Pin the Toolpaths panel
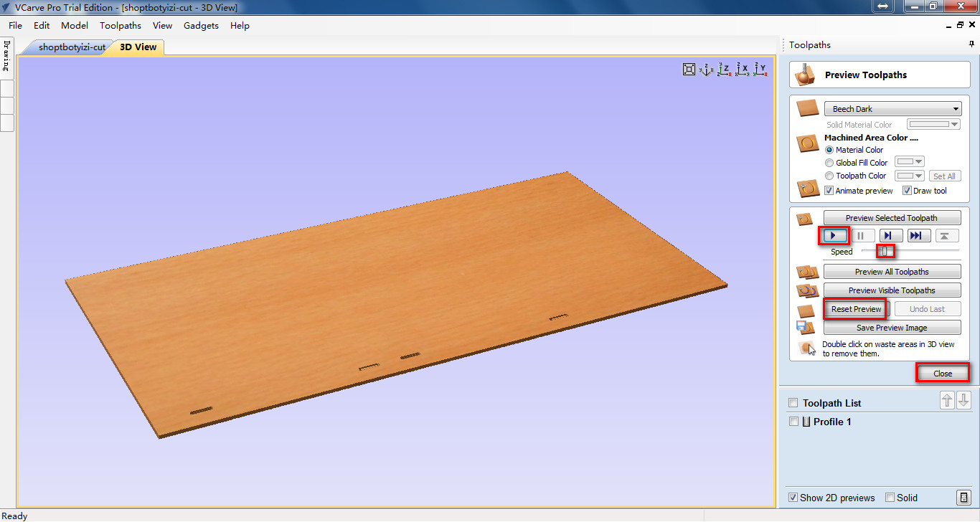 pos(972,44)
